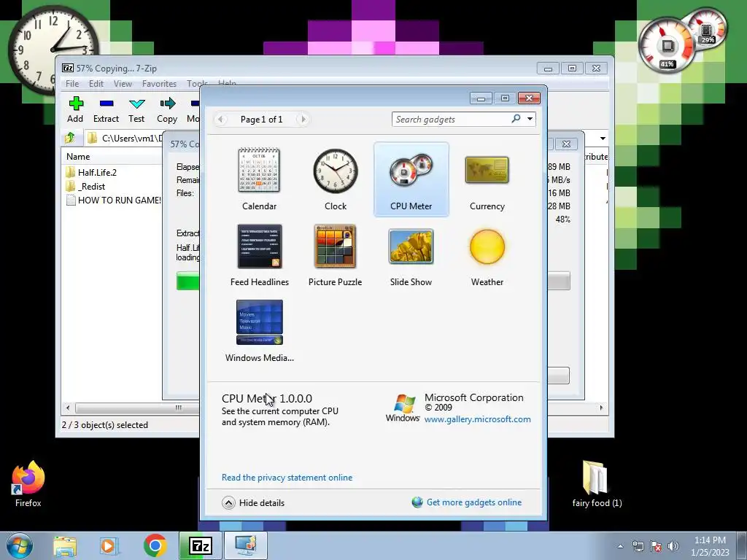This screenshot has height=560, width=747.
Task: Go to next gadget page
Action: [x=303, y=119]
